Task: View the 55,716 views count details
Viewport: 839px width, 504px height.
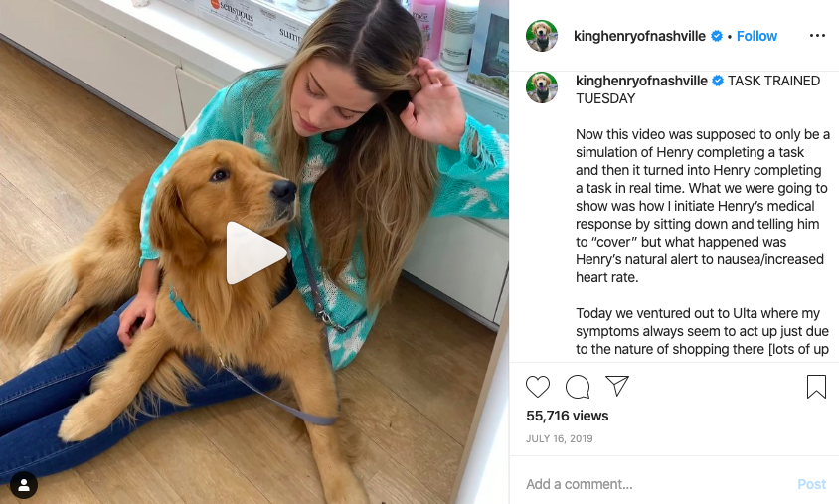Action: pos(568,416)
